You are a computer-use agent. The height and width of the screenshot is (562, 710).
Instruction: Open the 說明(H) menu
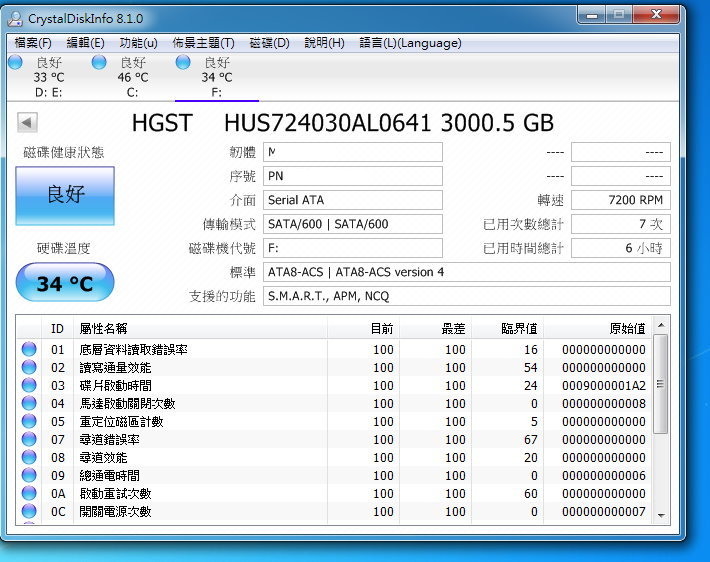pyautogui.click(x=324, y=43)
